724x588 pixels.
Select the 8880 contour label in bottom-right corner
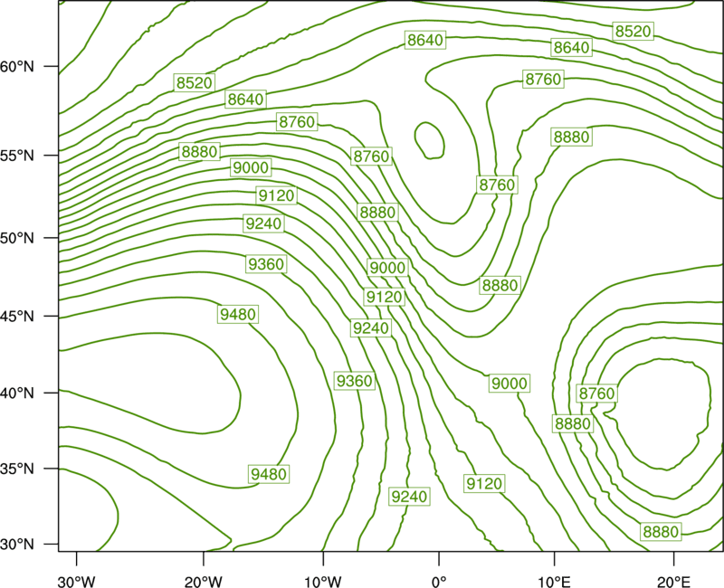point(662,531)
